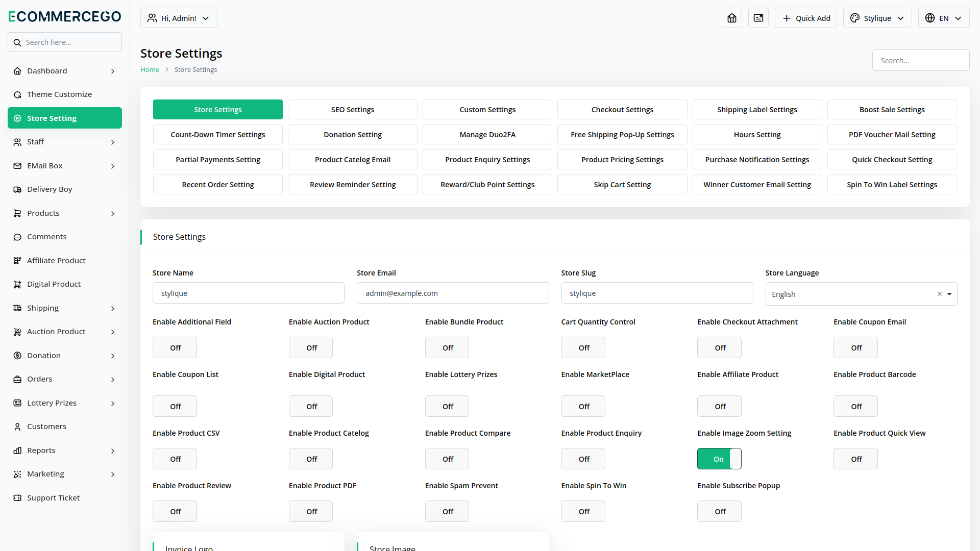This screenshot has height=551, width=980.
Task: Follow the Home breadcrumb link
Action: (x=150, y=69)
